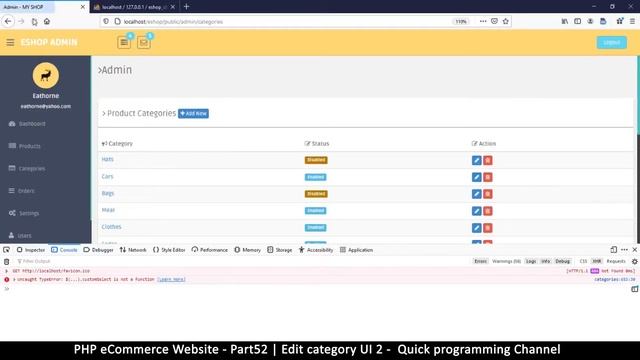
Task: Delete the Bags category row
Action: click(x=488, y=194)
